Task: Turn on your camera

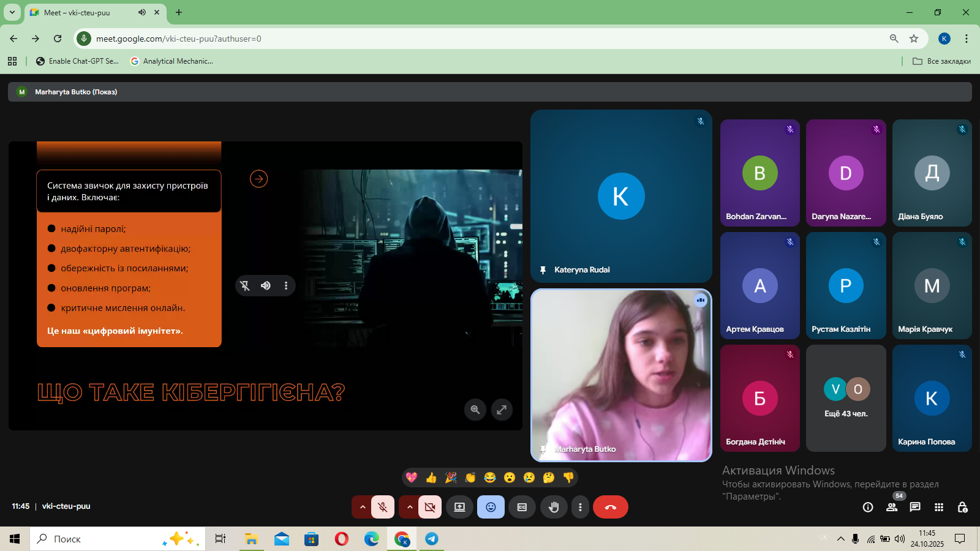Action: pos(430,507)
